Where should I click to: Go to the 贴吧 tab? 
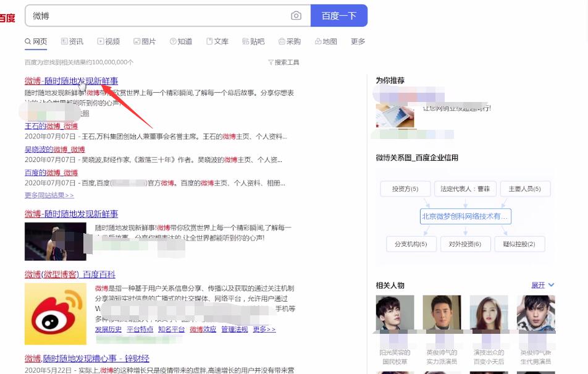(253, 41)
